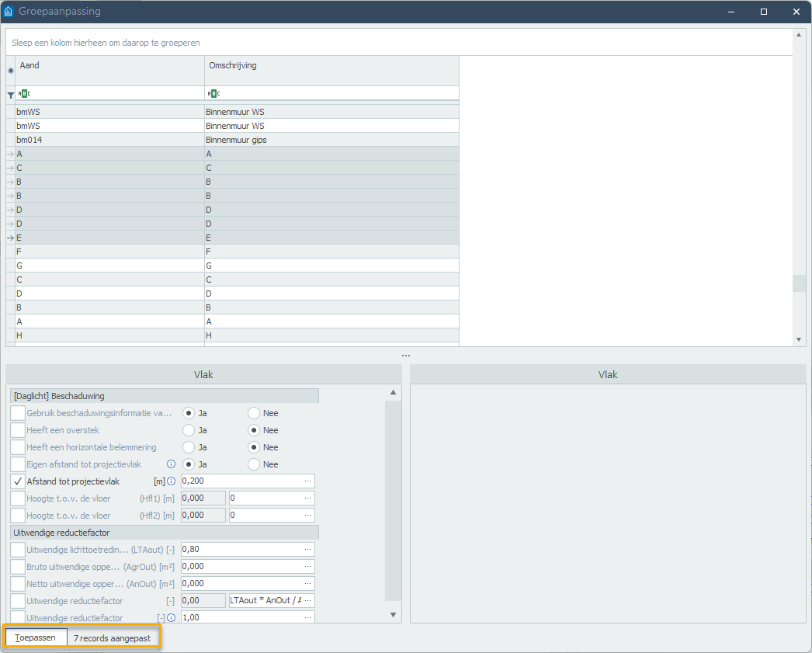Click info icon next to Eigen afstand tot projectievlak
The width and height of the screenshot is (812, 653).
pyautogui.click(x=172, y=464)
